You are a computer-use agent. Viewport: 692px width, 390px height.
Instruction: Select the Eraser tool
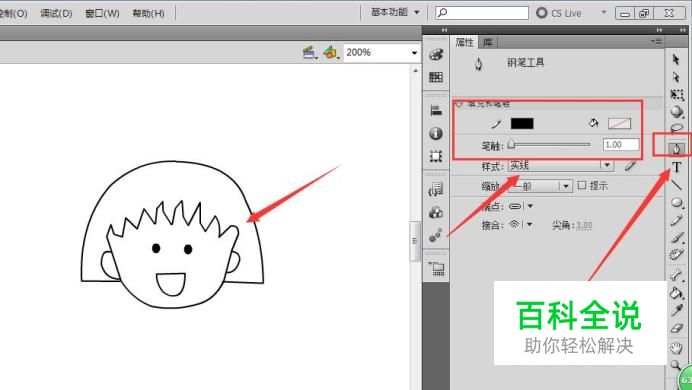click(676, 328)
